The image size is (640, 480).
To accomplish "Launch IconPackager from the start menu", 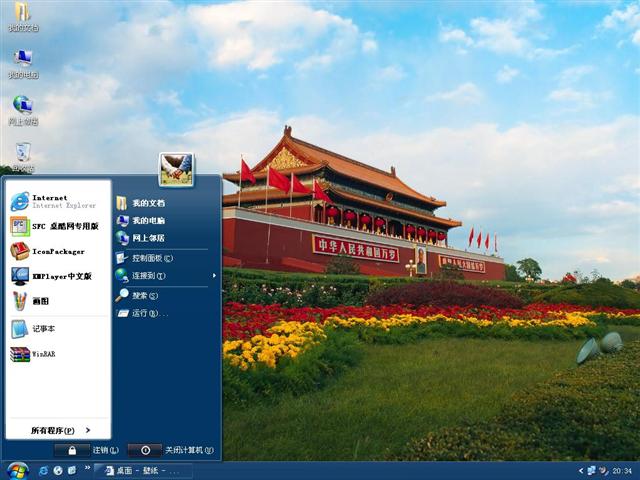I will click(x=58, y=251).
